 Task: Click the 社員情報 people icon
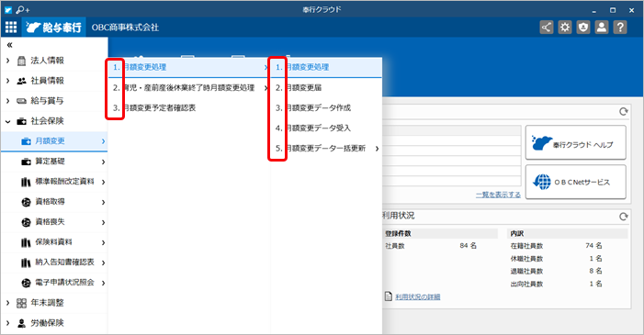[x=21, y=81]
